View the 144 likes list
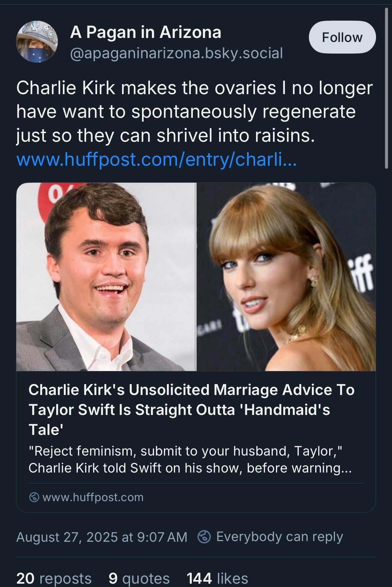Viewport: 392px width, 587px height. click(x=217, y=578)
